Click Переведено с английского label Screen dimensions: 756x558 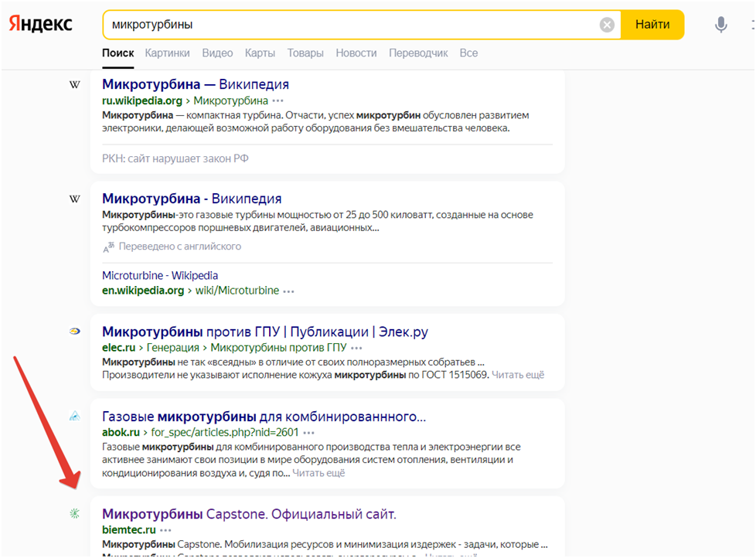point(180,247)
